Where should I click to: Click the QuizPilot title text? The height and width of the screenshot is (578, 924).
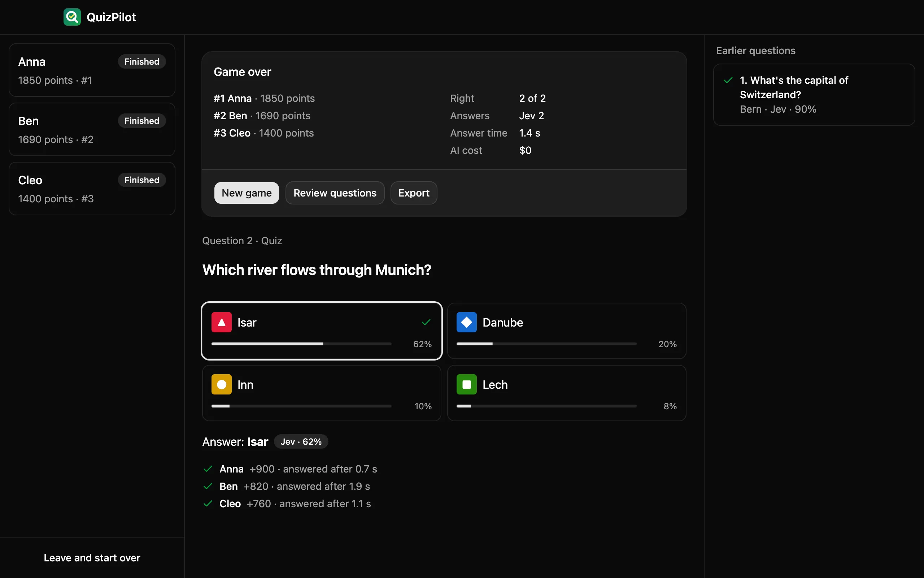111,17
